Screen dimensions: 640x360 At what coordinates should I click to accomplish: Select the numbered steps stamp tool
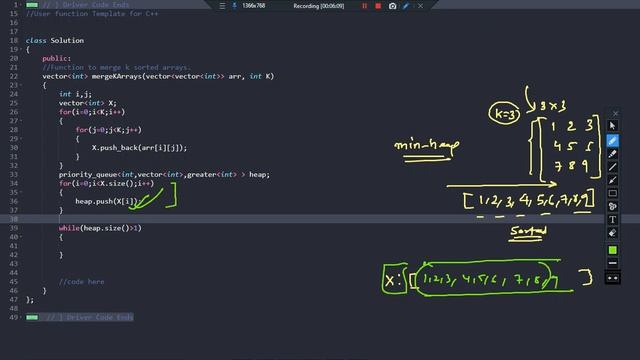point(612,206)
